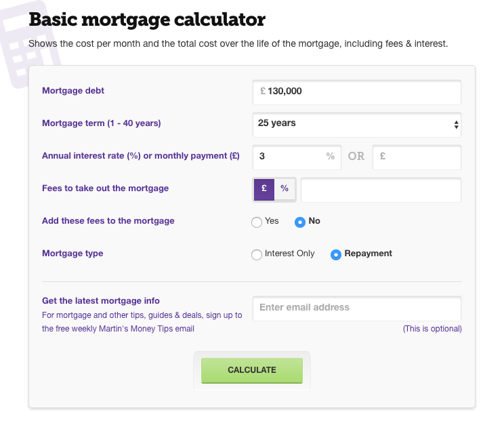Click the calculator icon beside the title
Viewport: 504px width, 423px height.
click(29, 43)
